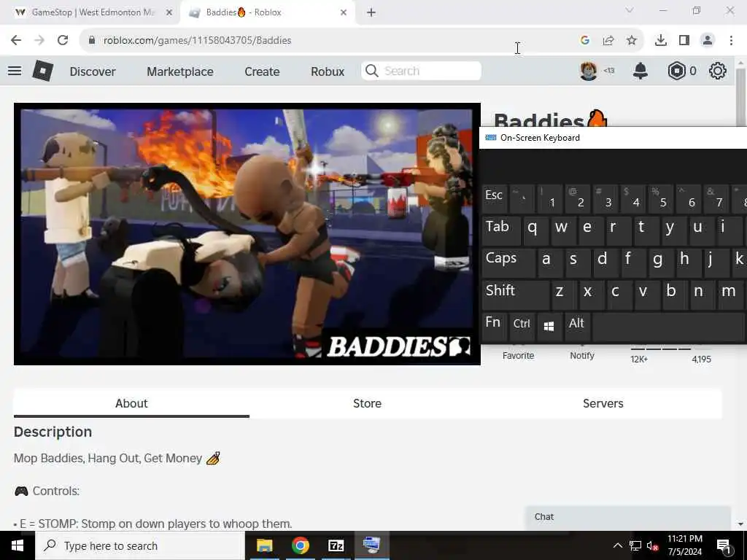Click Esc on the On-Screen Keyboard

pyautogui.click(x=495, y=198)
